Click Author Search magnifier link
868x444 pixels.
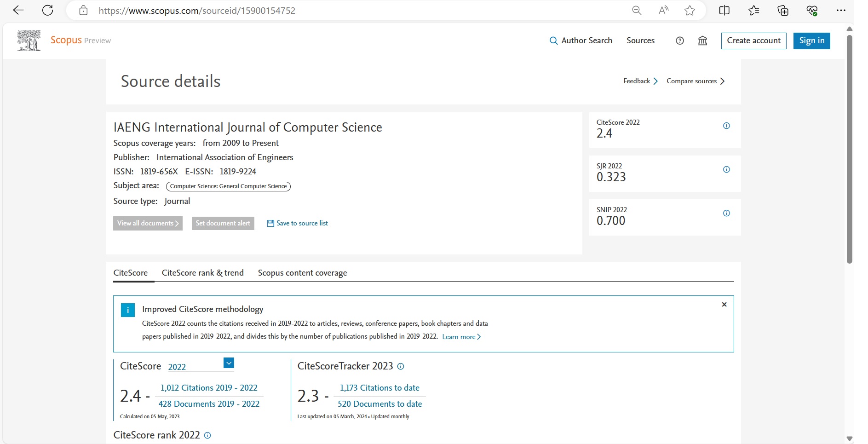(x=581, y=40)
